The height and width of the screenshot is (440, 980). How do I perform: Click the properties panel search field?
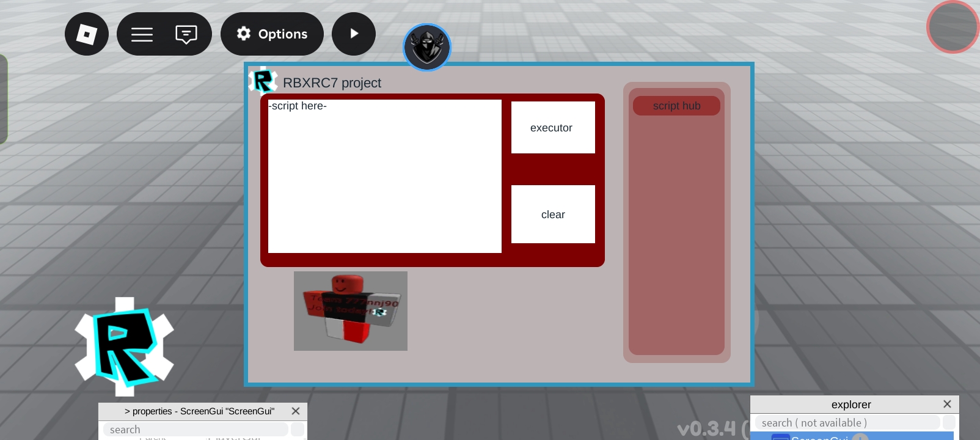pos(196,430)
